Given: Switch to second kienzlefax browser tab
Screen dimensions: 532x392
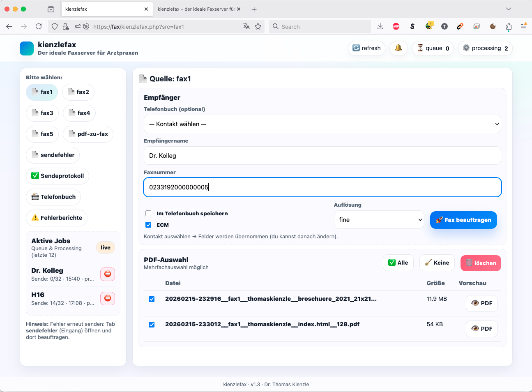Looking at the screenshot, I should [x=196, y=9].
